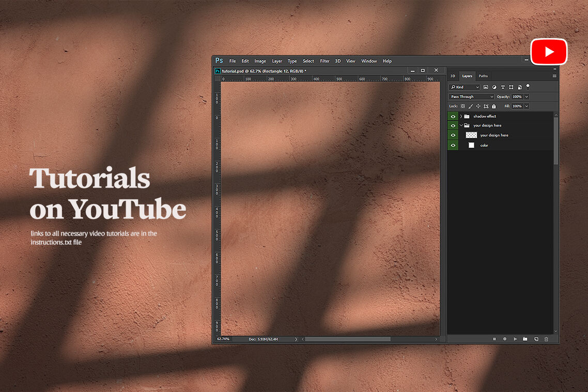Filter layers by pixel layers icon
The image size is (588, 392).
486,87
